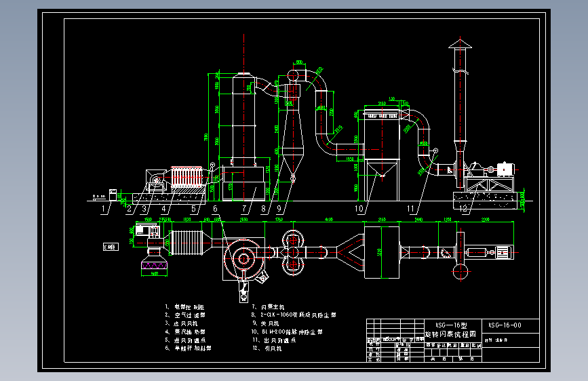Image resolution: width=588 pixels, height=381 pixels.
Task: Select legend entry 11, 出风测温点
Action: [x=274, y=340]
